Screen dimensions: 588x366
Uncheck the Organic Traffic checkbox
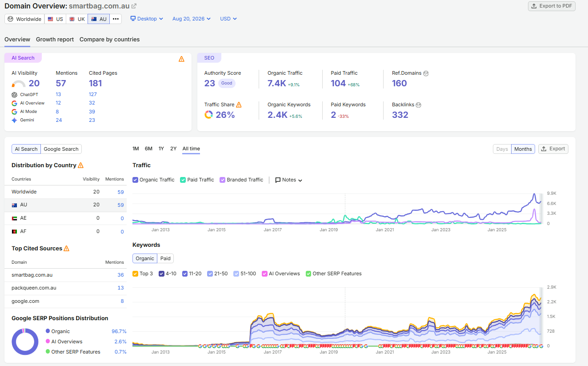136,180
